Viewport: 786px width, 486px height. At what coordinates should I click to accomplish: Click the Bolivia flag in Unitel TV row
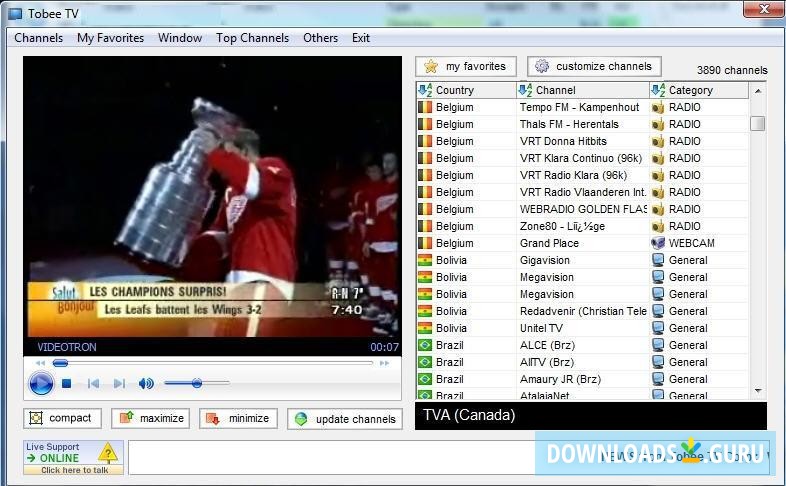(425, 329)
